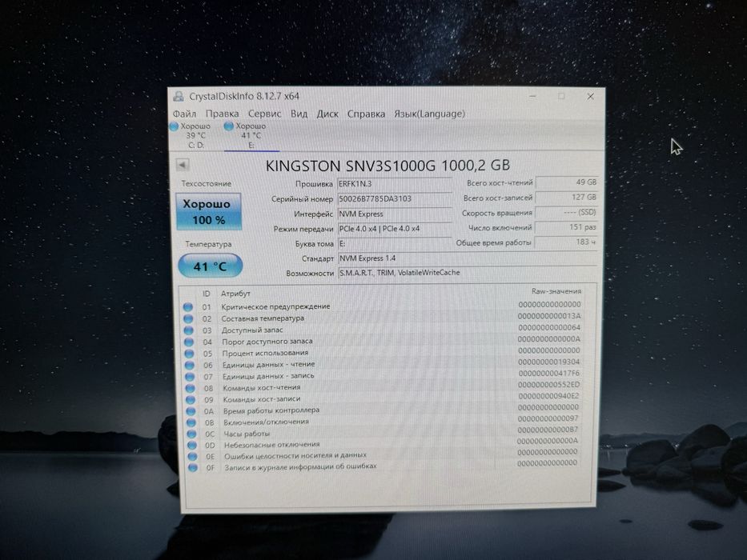This screenshot has width=747, height=560.
Task: Select the Небезопасные отключения attribute text
Action: click(272, 444)
